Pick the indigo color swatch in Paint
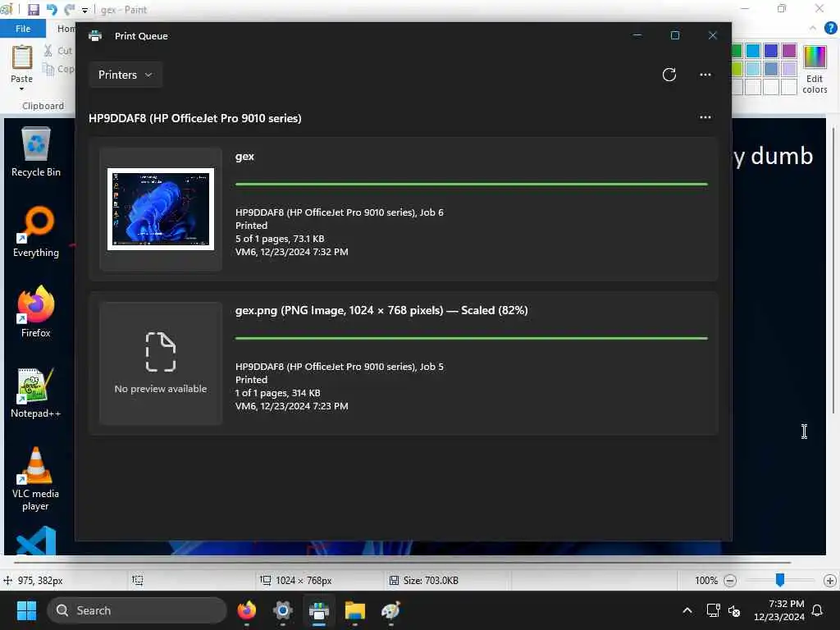 771,51
